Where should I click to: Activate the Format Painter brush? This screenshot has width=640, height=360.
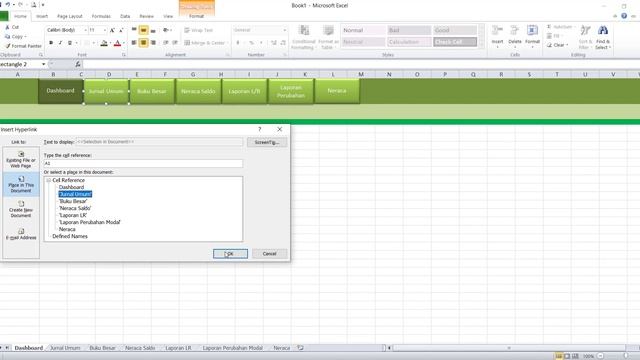(x=24, y=46)
